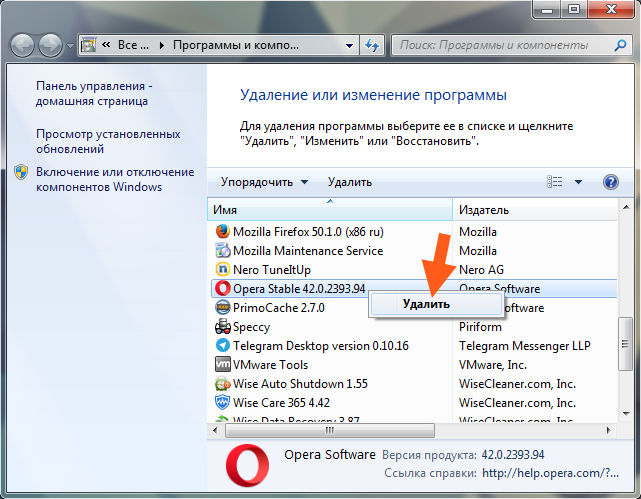Image resolution: width=641 pixels, height=499 pixels.
Task: Select the Speccy icon
Action: point(222,327)
